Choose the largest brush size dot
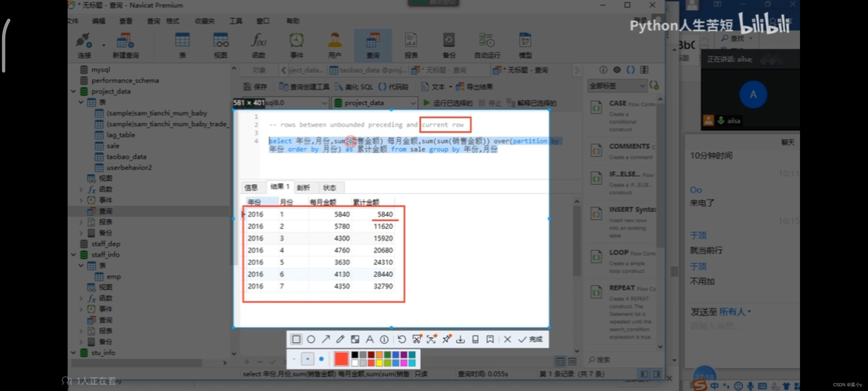 (321, 359)
